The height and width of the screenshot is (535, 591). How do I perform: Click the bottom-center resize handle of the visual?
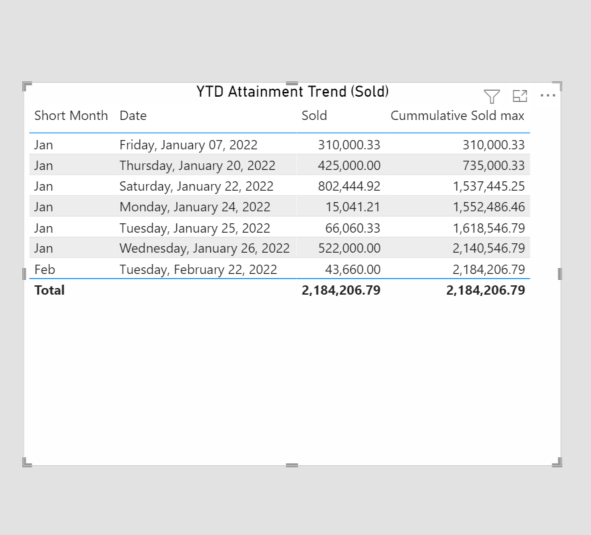[x=292, y=466]
